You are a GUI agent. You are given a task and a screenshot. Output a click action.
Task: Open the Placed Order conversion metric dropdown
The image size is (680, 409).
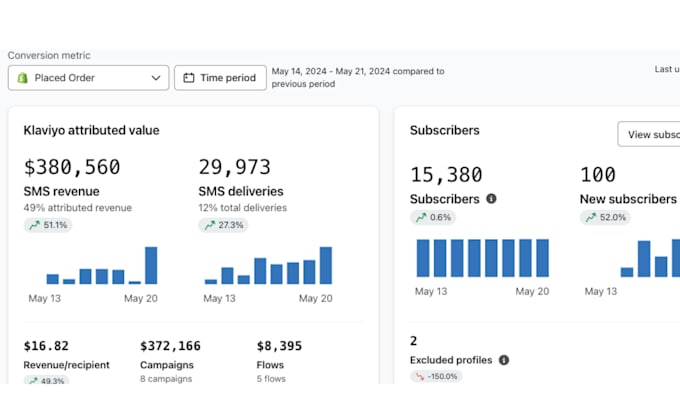pos(88,78)
